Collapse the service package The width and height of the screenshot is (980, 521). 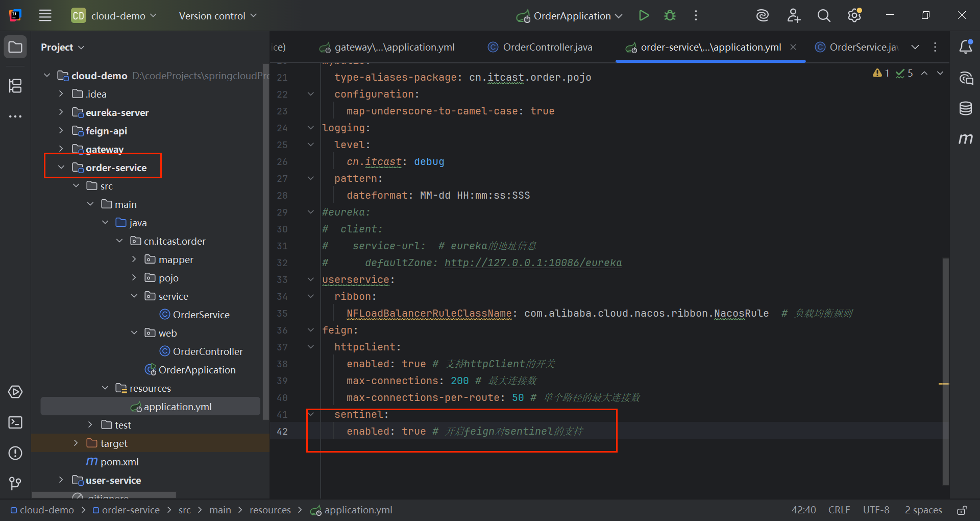(x=134, y=296)
